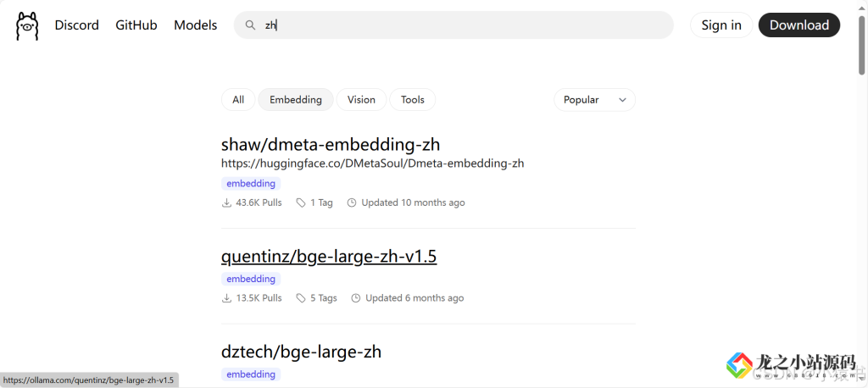Click the huggingface.co DMetaSoul URL text
The height and width of the screenshot is (388, 868).
(x=373, y=164)
